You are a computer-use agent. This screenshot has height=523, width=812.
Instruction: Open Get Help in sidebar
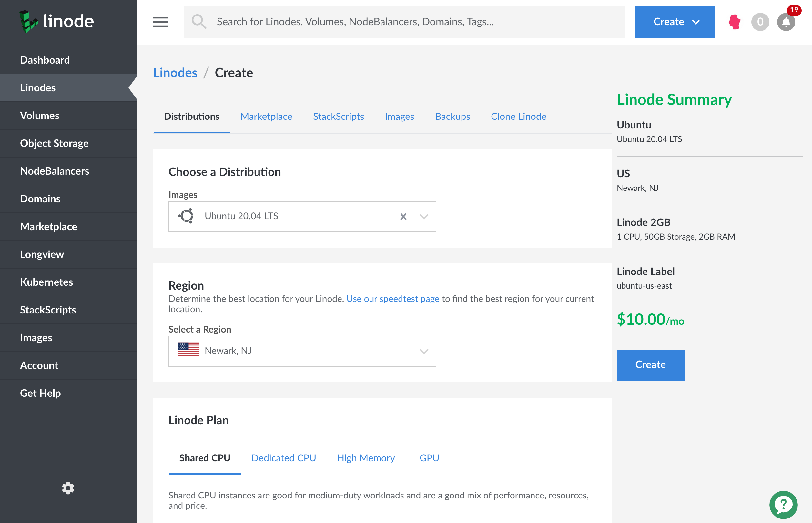68,393
